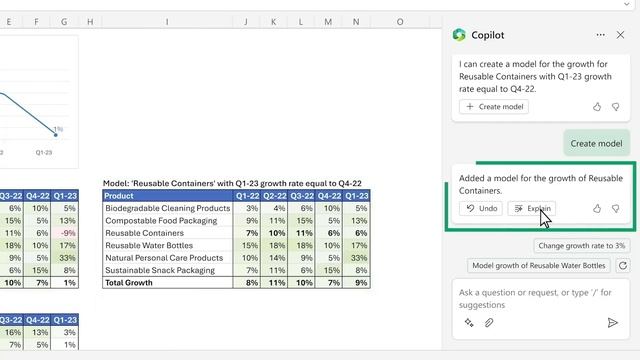The image size is (640, 360).
Task: Focus the Copilot question input box
Action: [x=540, y=299]
